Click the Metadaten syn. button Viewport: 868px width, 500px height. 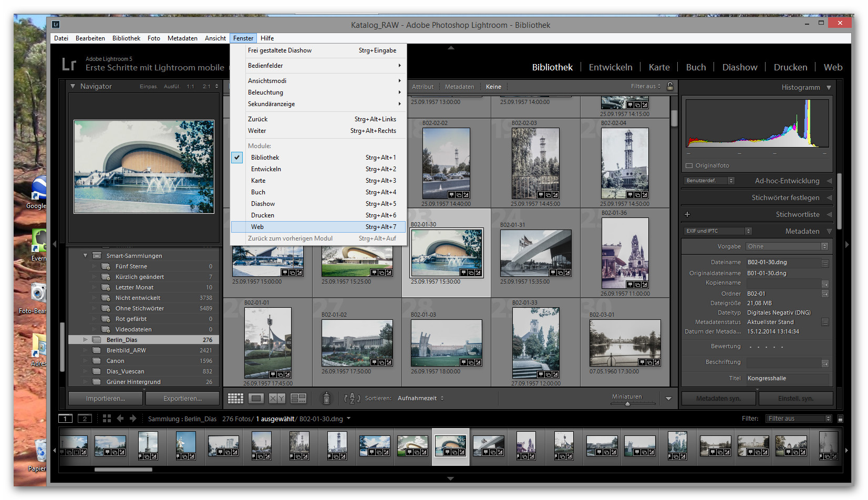tap(718, 399)
